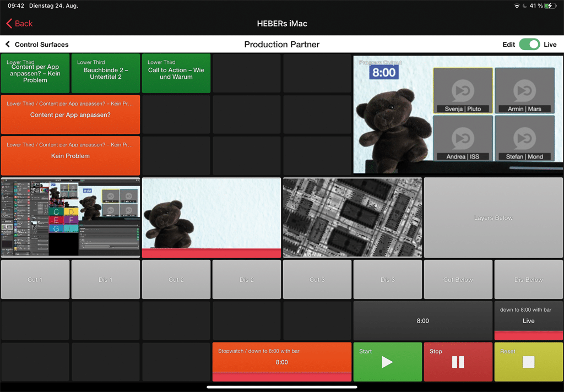
Task: Tap the battery status icon
Action: coord(550,6)
